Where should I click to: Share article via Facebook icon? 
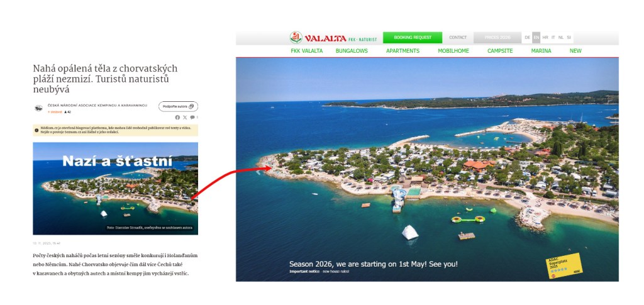pos(177,118)
